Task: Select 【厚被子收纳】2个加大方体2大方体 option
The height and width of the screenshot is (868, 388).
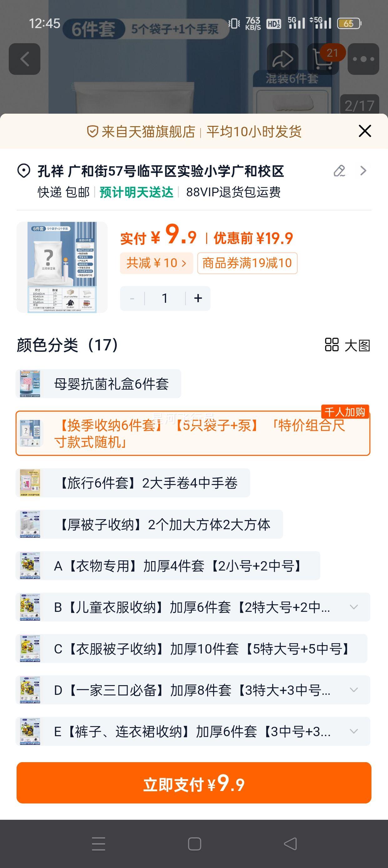Action: pos(149,524)
